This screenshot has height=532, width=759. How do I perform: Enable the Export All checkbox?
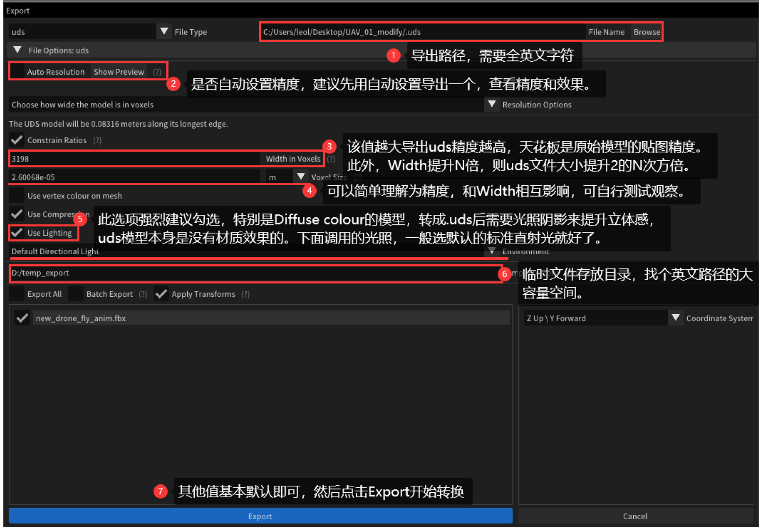17,294
